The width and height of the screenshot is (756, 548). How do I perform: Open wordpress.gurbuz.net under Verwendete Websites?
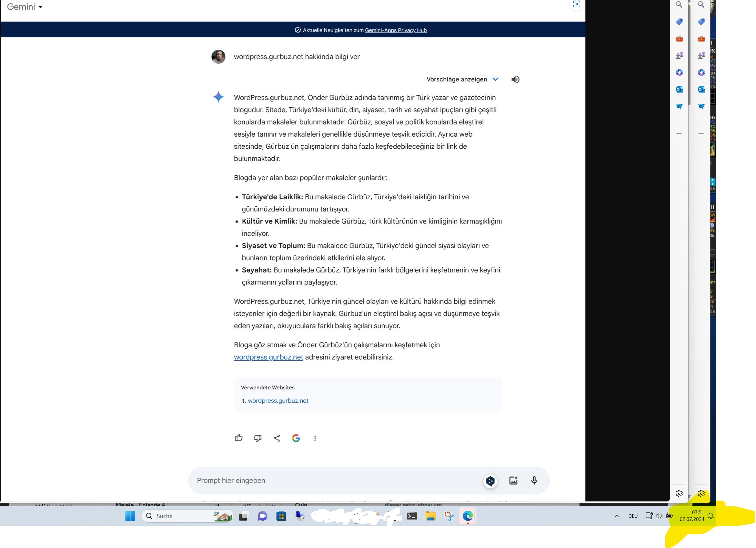[x=278, y=401]
